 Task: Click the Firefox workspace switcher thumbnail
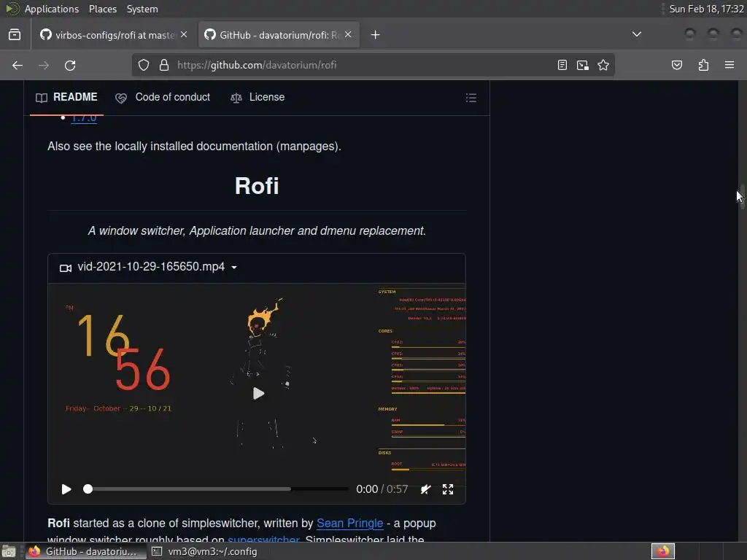(663, 551)
